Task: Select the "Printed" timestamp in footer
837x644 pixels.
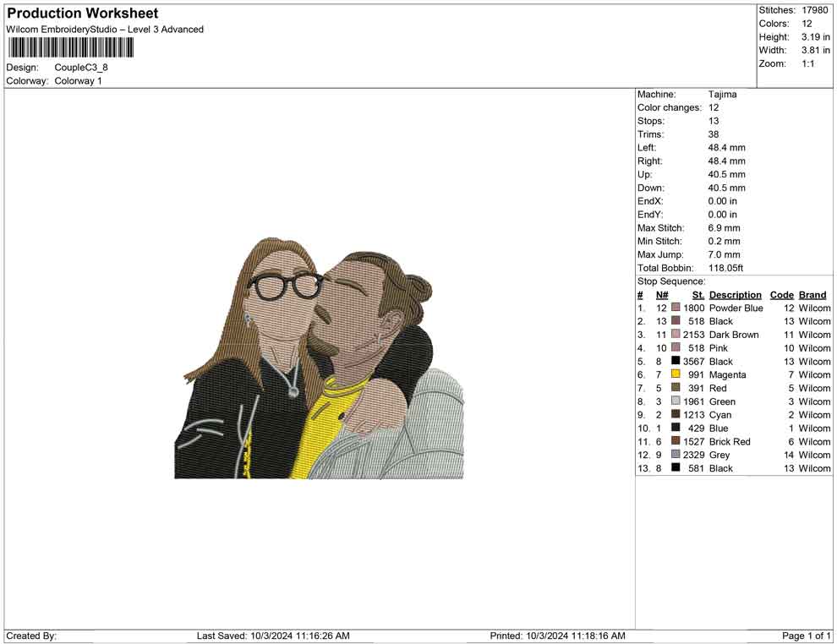Action: point(557,636)
